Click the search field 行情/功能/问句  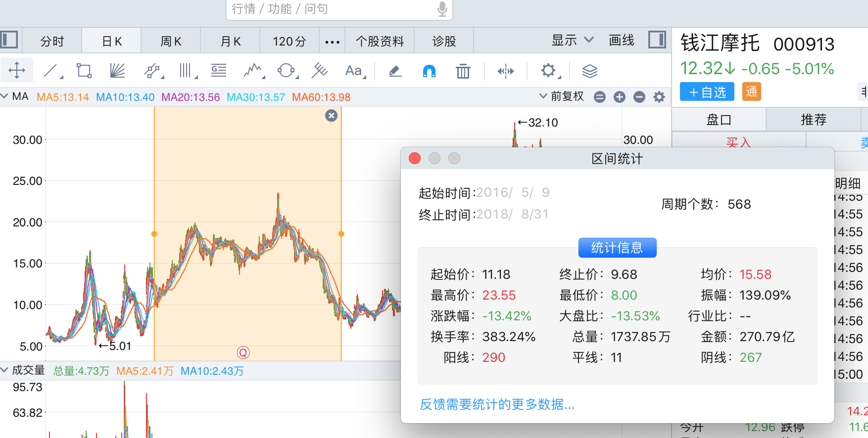click(x=339, y=9)
